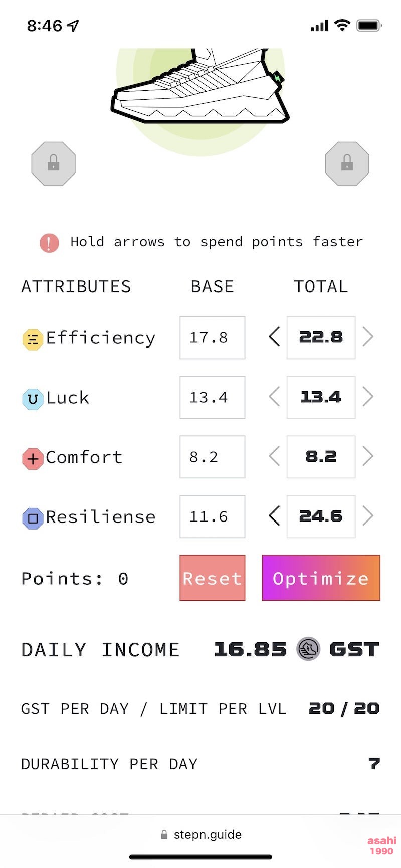This screenshot has width=401, height=868.
Task: Tap the Optimize button
Action: pos(321,578)
